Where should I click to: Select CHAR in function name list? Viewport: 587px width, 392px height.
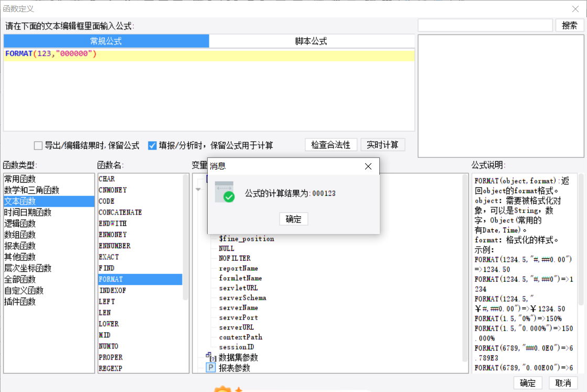coord(140,179)
